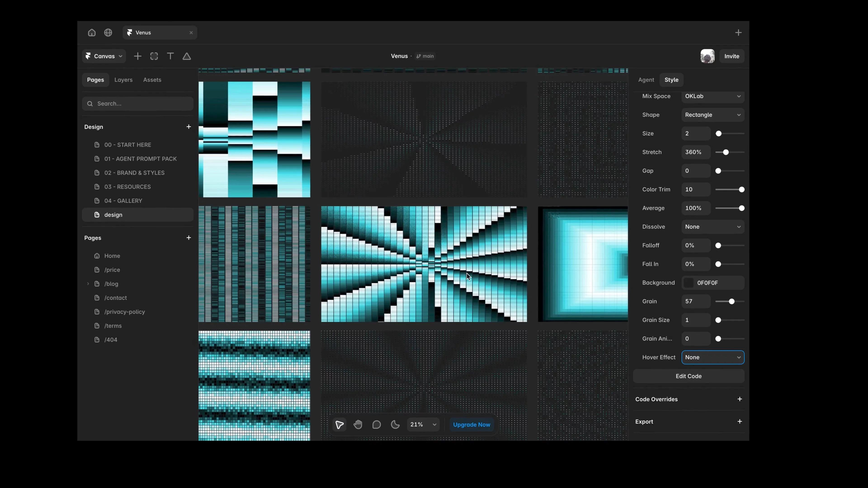Open the 02 - BRAND & STYLES page
The height and width of the screenshot is (488, 868).
pos(137,173)
